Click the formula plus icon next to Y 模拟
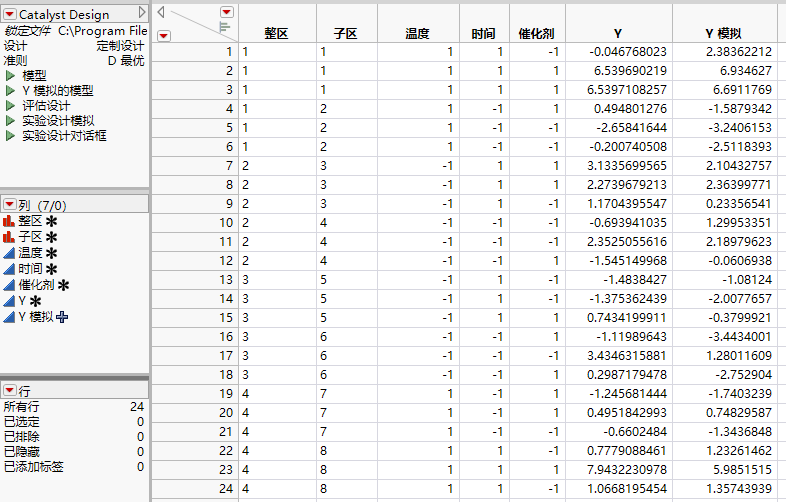 (62, 317)
